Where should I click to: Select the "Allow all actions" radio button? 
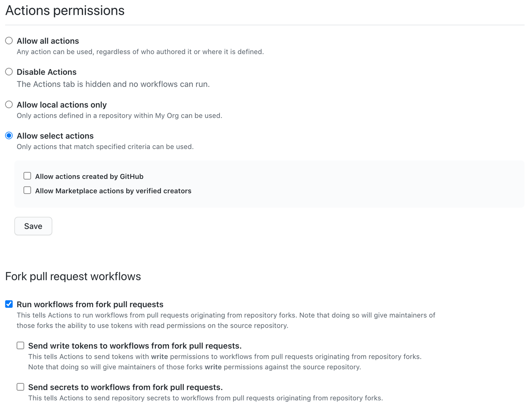click(x=9, y=40)
